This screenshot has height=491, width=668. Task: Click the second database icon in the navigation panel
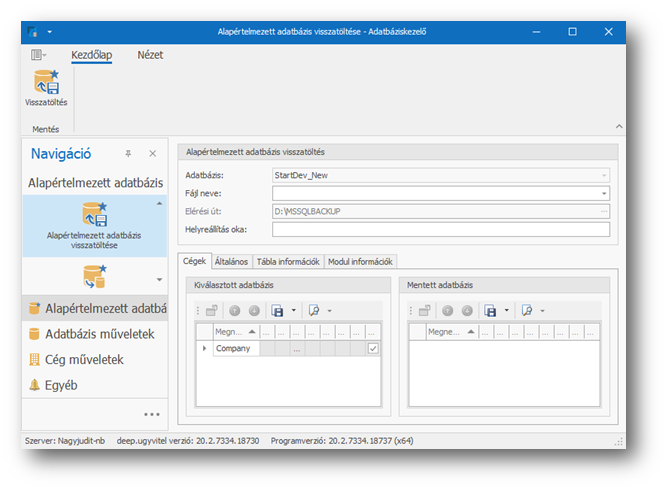click(x=94, y=278)
